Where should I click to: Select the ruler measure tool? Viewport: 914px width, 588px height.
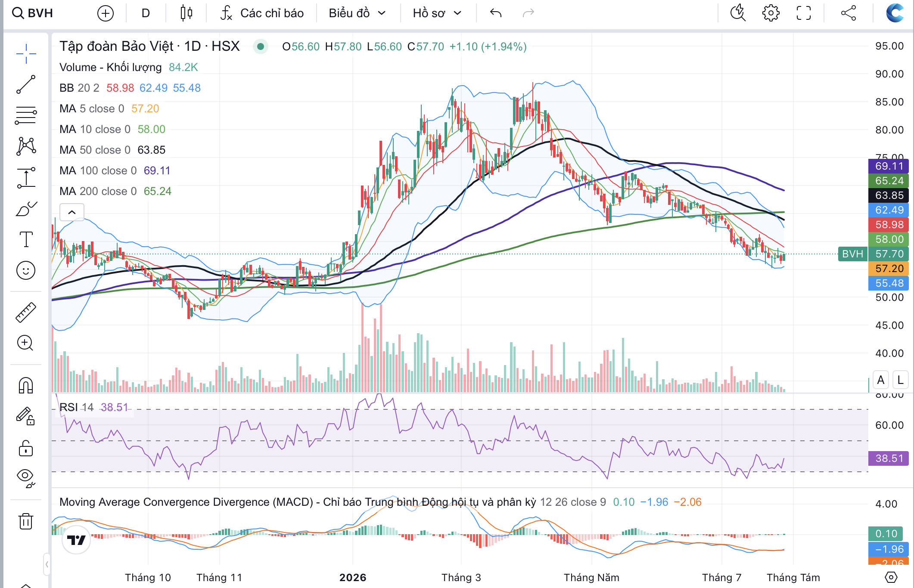26,313
